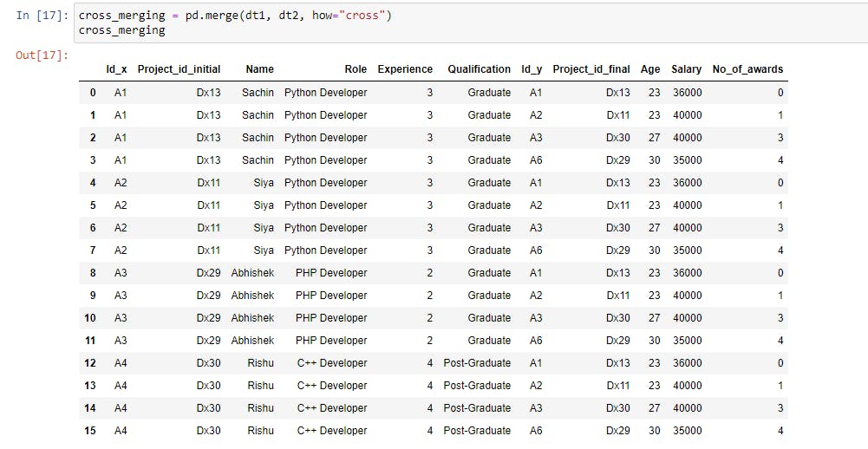Select row index 10 label

click(89, 318)
